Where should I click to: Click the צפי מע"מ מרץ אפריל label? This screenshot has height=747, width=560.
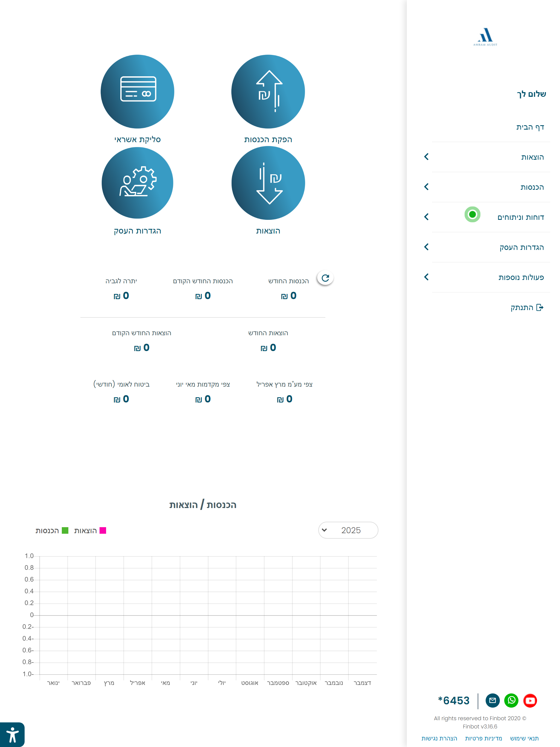(x=284, y=384)
